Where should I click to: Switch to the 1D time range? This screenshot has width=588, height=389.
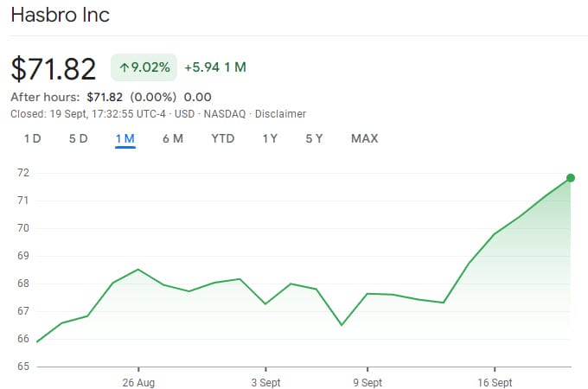click(x=32, y=138)
